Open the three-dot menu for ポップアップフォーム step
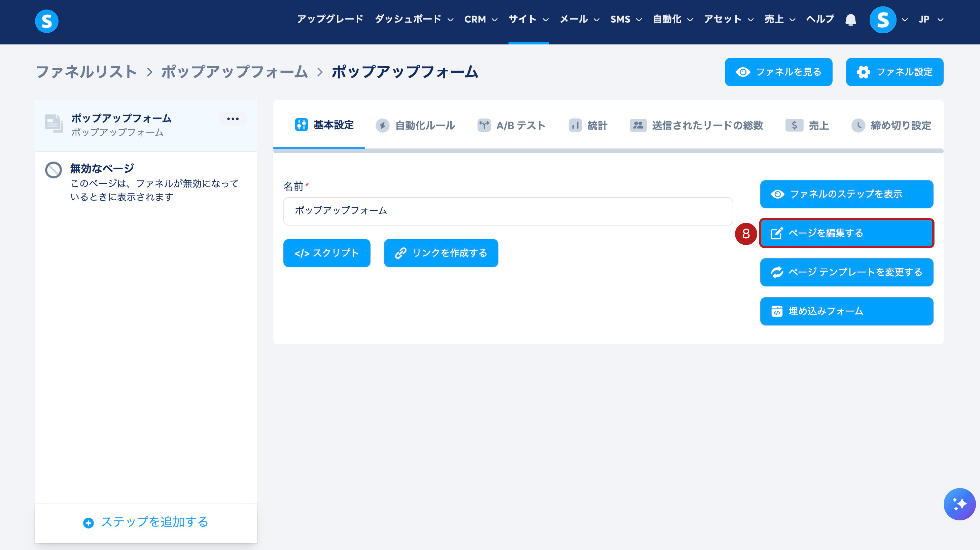Image resolution: width=980 pixels, height=550 pixels. [x=233, y=119]
